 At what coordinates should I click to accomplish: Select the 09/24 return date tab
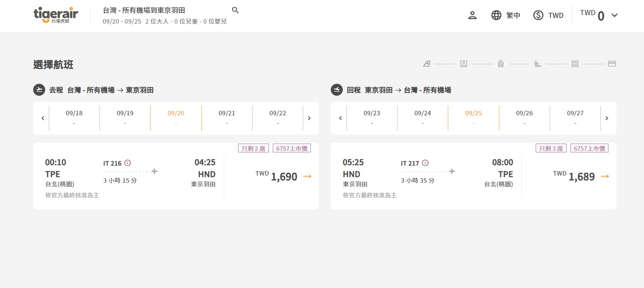point(422,118)
